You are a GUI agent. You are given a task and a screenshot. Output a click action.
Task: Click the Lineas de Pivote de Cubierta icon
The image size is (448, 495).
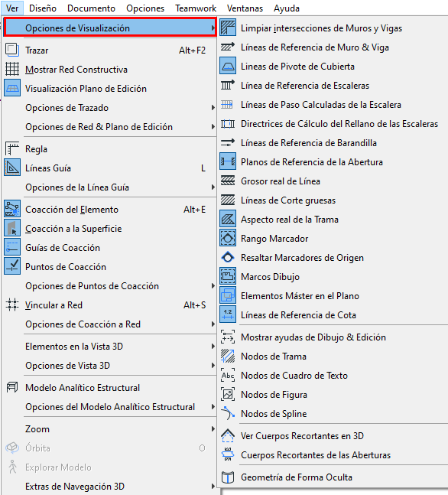(228, 66)
